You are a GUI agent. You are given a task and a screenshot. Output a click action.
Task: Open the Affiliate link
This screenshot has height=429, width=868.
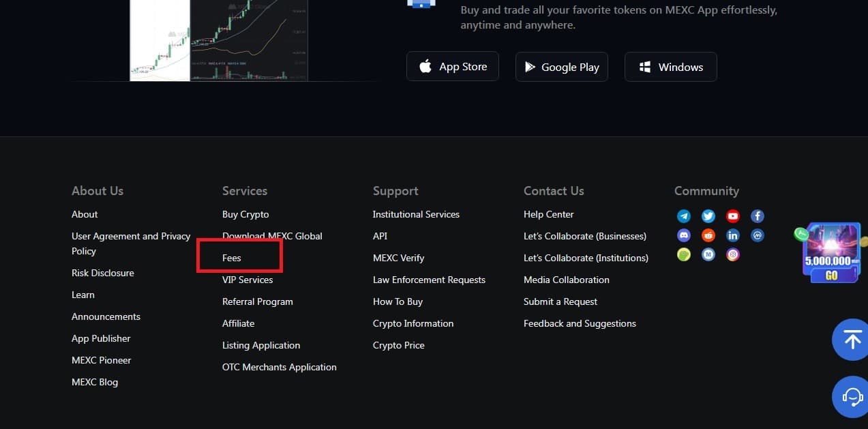coord(238,323)
